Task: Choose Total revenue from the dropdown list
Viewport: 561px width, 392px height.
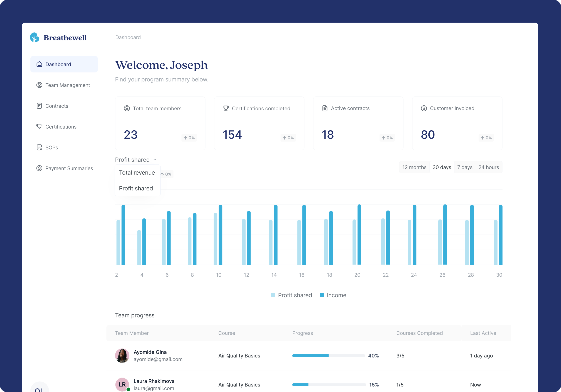Action: (x=137, y=173)
